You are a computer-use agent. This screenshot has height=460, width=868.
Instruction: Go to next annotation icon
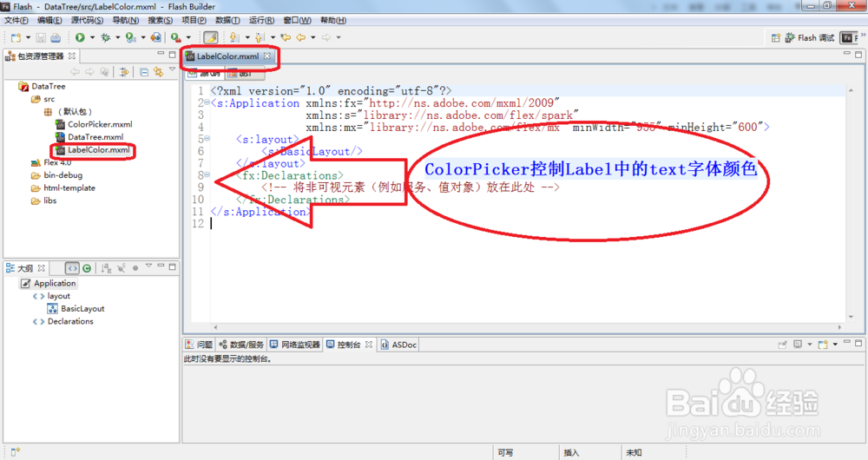pos(234,37)
